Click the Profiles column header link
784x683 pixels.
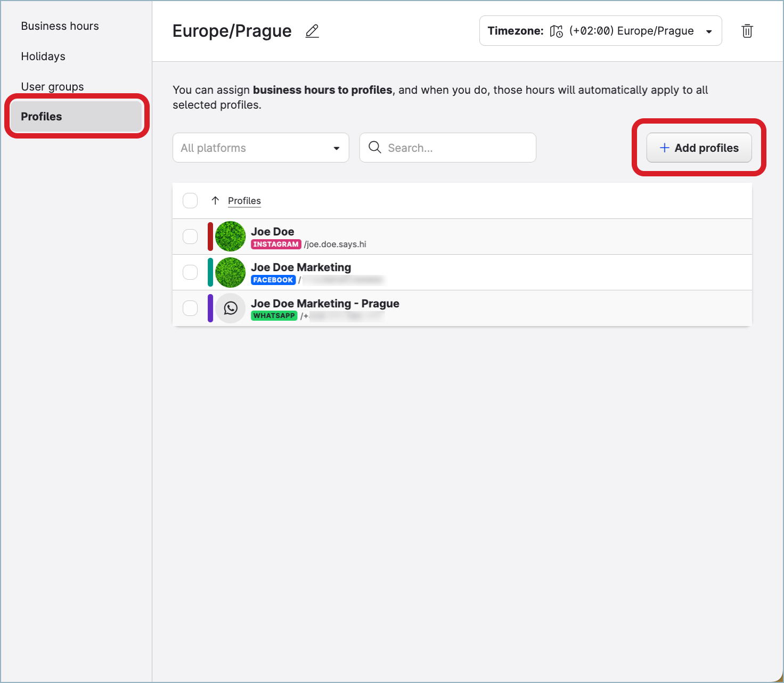244,201
